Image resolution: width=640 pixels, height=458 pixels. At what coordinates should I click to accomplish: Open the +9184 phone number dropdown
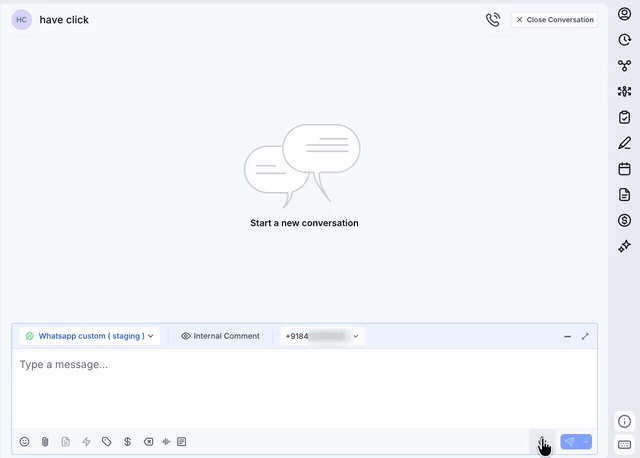pyautogui.click(x=322, y=336)
